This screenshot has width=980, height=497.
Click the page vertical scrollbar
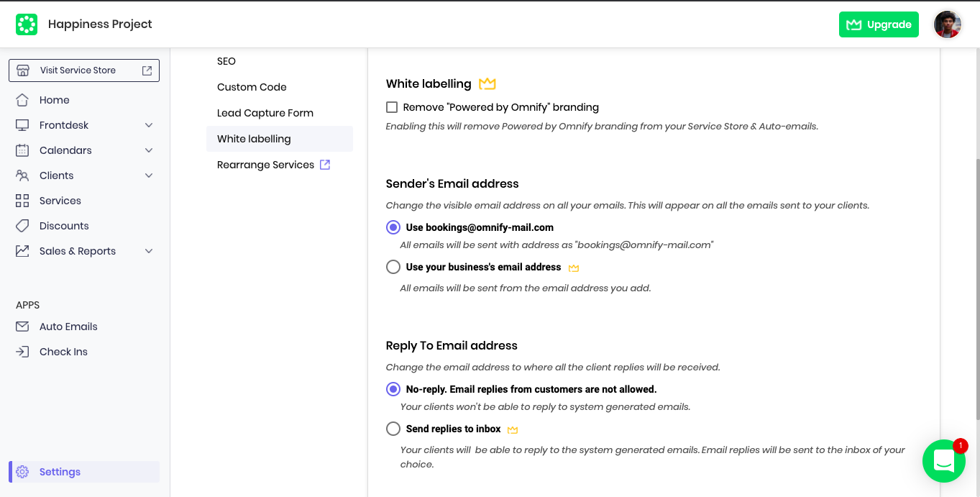(x=976, y=288)
